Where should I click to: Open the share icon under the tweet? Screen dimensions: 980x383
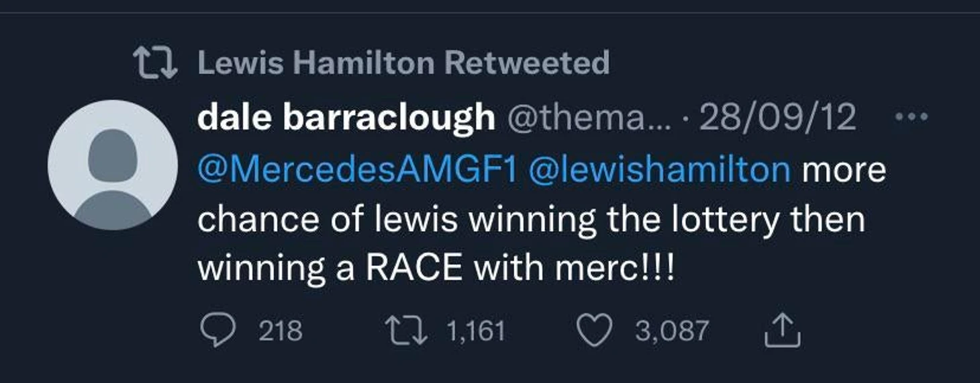782,331
